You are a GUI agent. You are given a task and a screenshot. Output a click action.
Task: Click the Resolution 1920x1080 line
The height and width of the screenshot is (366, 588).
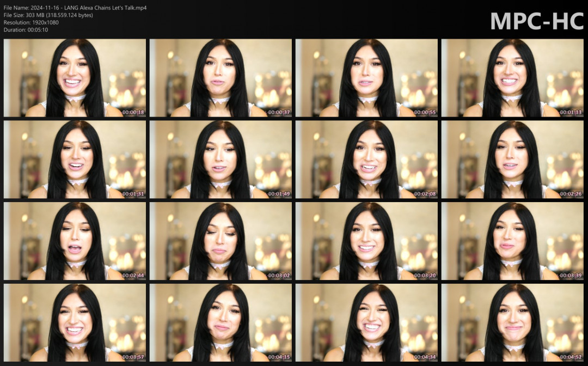31,22
